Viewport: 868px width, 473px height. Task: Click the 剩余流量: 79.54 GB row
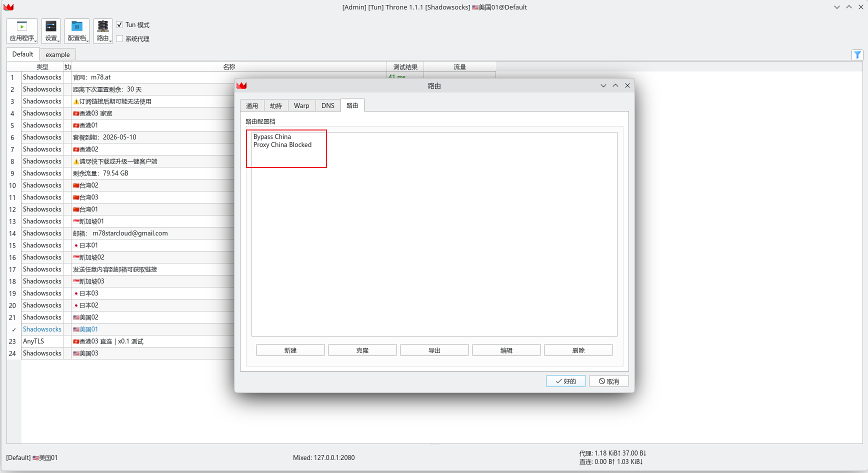click(127, 173)
